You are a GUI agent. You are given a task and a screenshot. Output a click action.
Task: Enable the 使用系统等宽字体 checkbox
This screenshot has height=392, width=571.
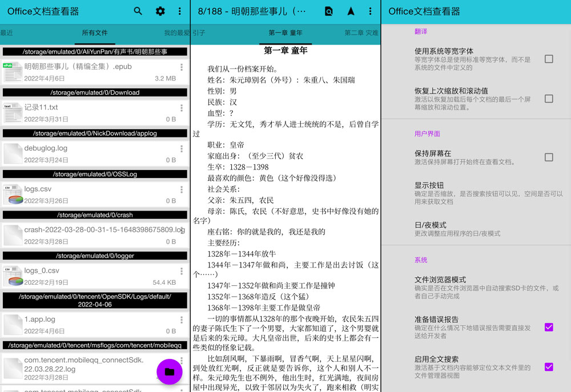[549, 59]
